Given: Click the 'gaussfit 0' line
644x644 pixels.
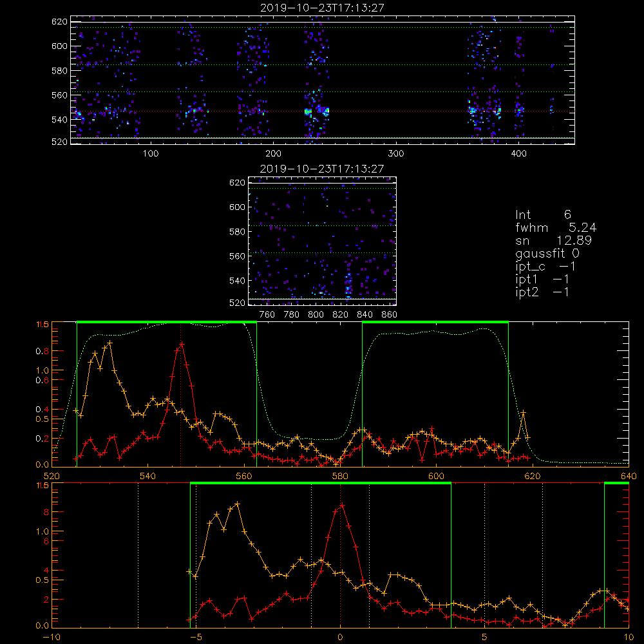Looking at the screenshot, I should pos(547,253).
